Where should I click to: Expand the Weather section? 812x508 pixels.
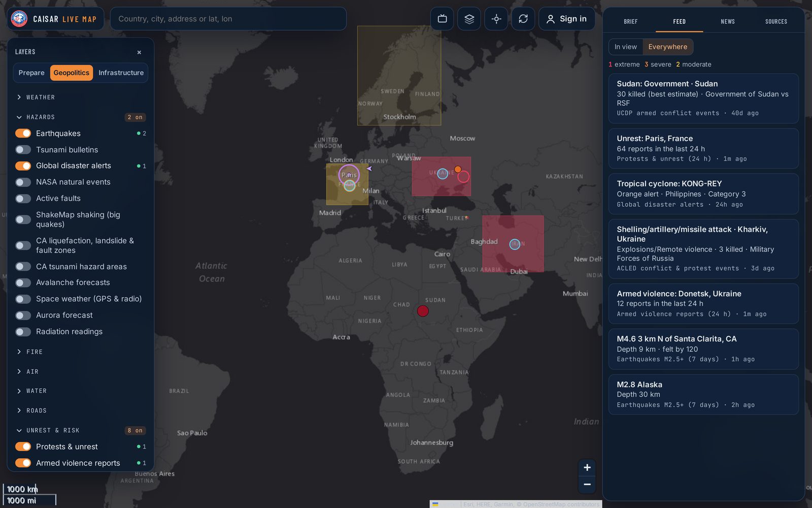(x=80, y=97)
